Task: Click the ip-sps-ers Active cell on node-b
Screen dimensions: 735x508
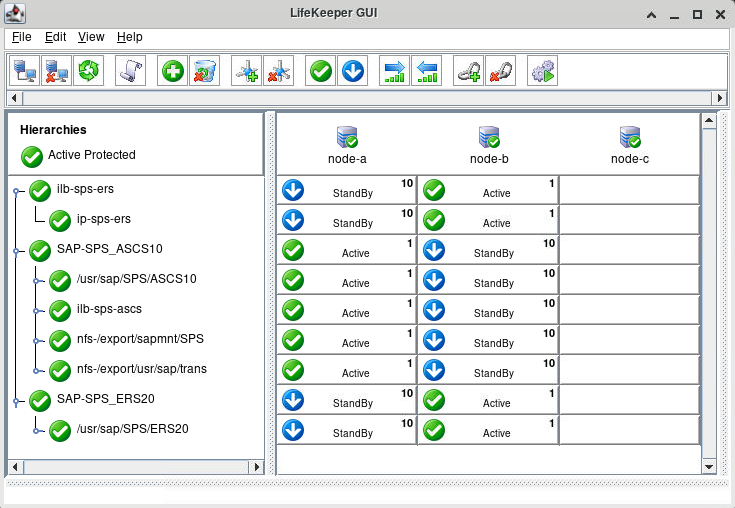Action: (x=487, y=220)
